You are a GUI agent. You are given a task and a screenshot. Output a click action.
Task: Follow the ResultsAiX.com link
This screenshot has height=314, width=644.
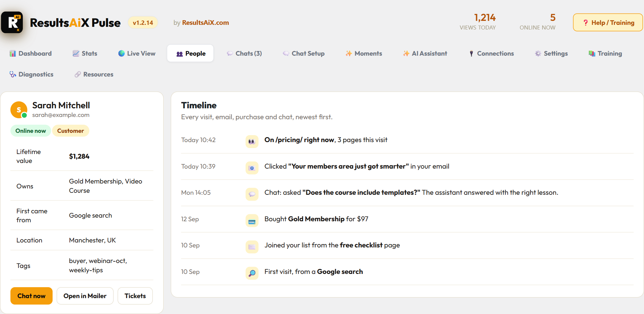(x=205, y=23)
